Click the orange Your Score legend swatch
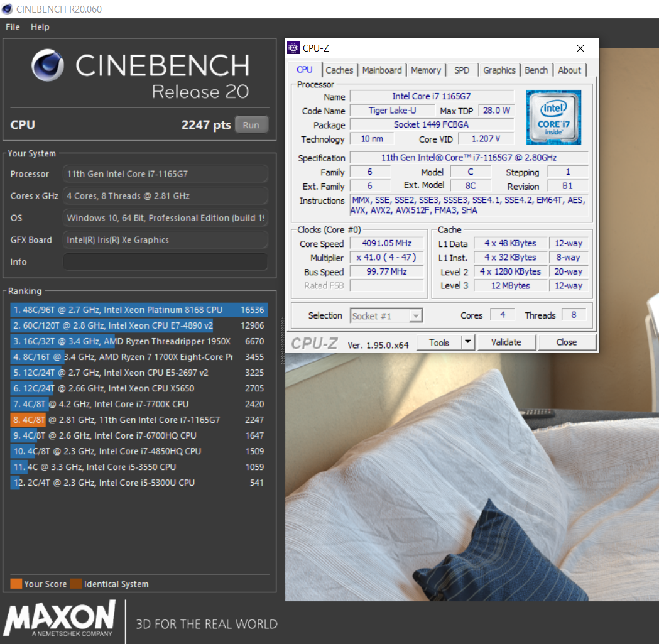This screenshot has height=644, width=659. (x=16, y=584)
